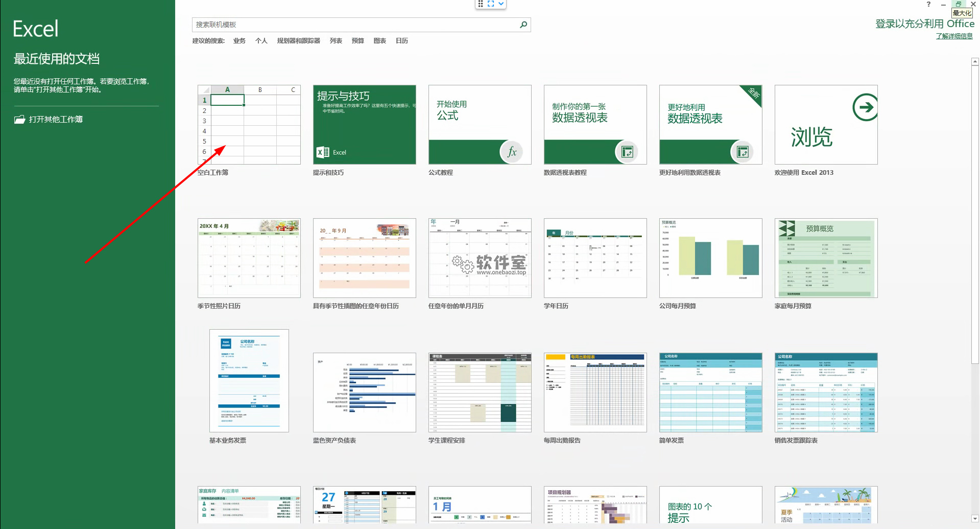
Task: Click the fullscreen brackets icon at top
Action: tap(491, 4)
